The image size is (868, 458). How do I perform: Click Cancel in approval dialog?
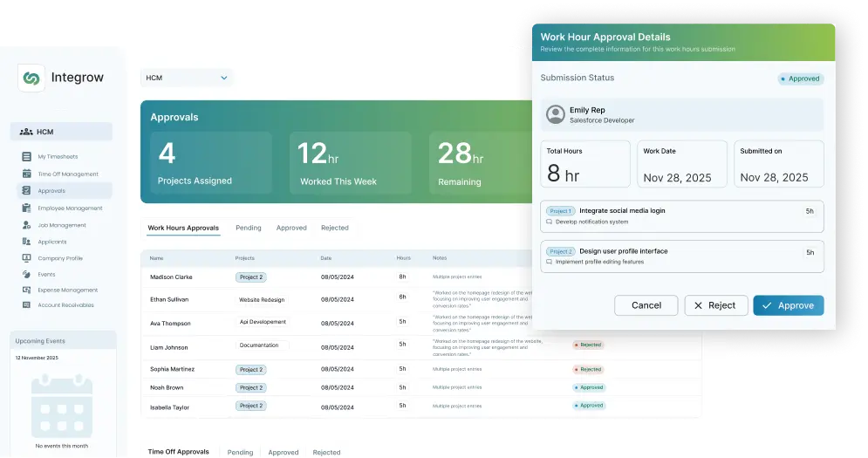click(646, 305)
